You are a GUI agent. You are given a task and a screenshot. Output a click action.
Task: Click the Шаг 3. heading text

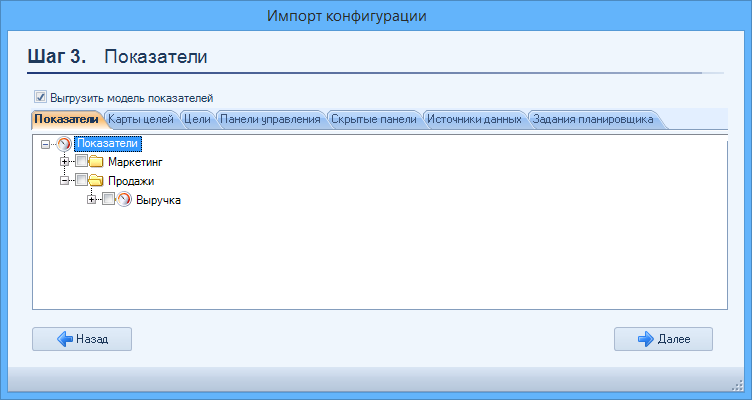pyautogui.click(x=57, y=57)
